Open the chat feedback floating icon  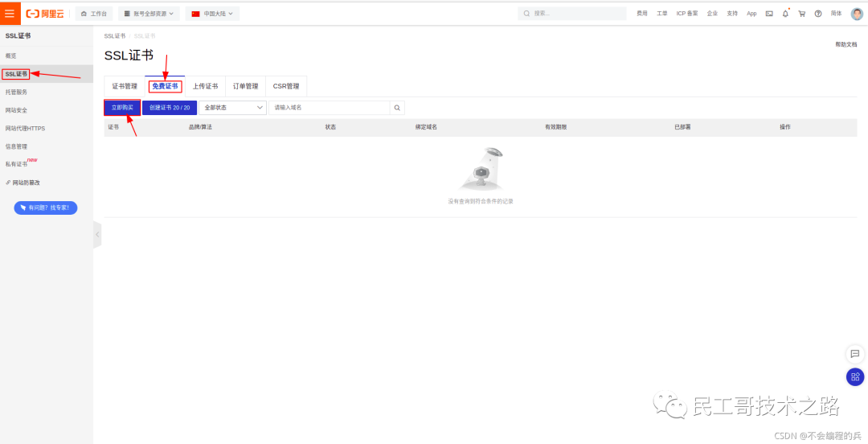pos(855,353)
